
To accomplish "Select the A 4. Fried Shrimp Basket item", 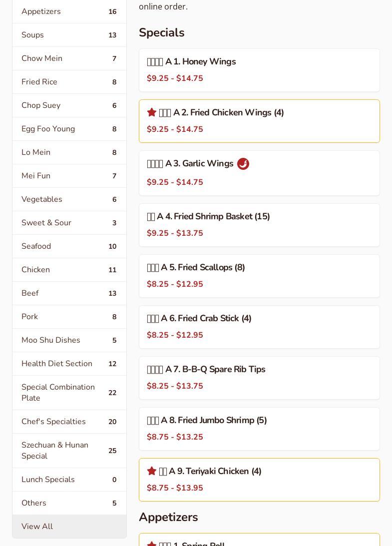I will pos(259,225).
